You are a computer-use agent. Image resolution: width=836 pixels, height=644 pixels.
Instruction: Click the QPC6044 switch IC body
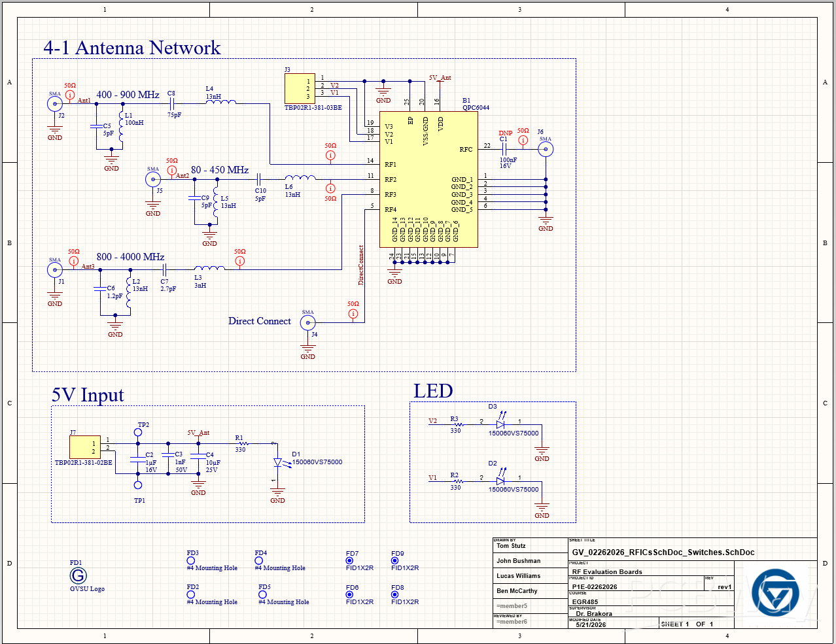(429, 179)
